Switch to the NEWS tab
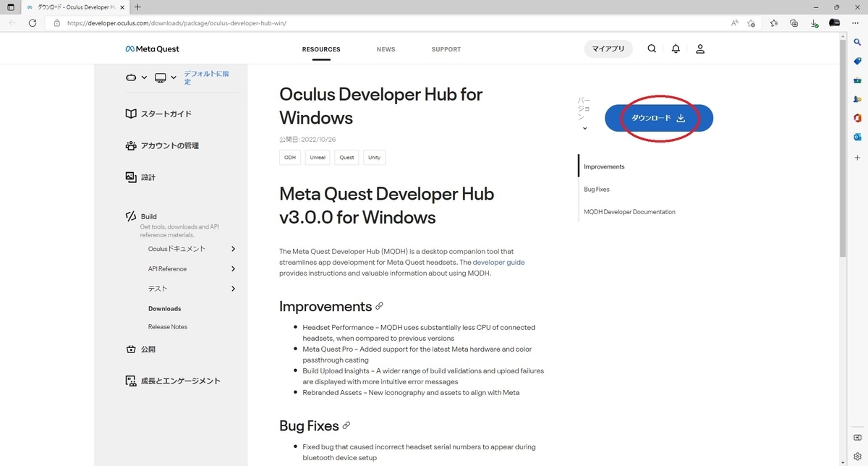 click(x=386, y=48)
